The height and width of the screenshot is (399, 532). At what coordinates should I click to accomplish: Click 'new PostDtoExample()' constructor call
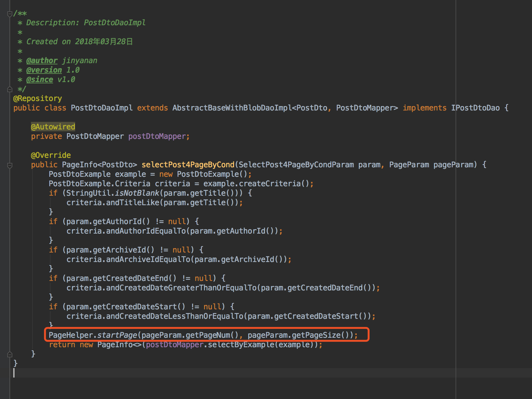coord(203,174)
